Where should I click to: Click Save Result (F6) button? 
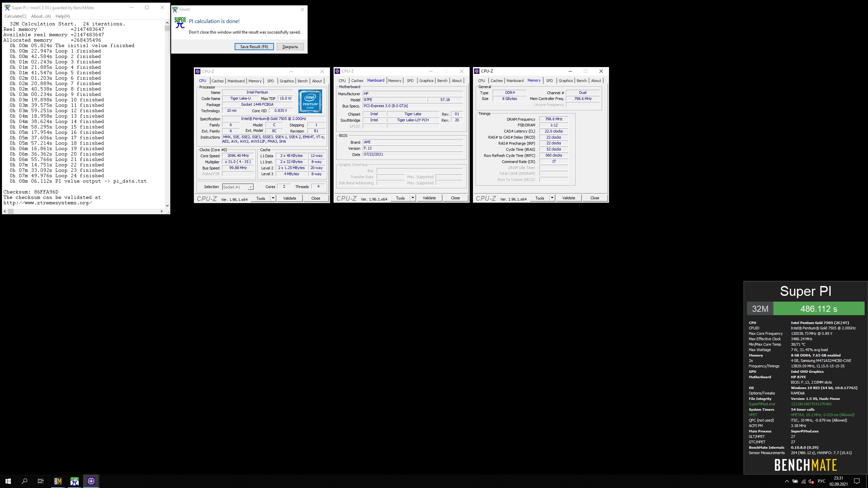coord(254,46)
